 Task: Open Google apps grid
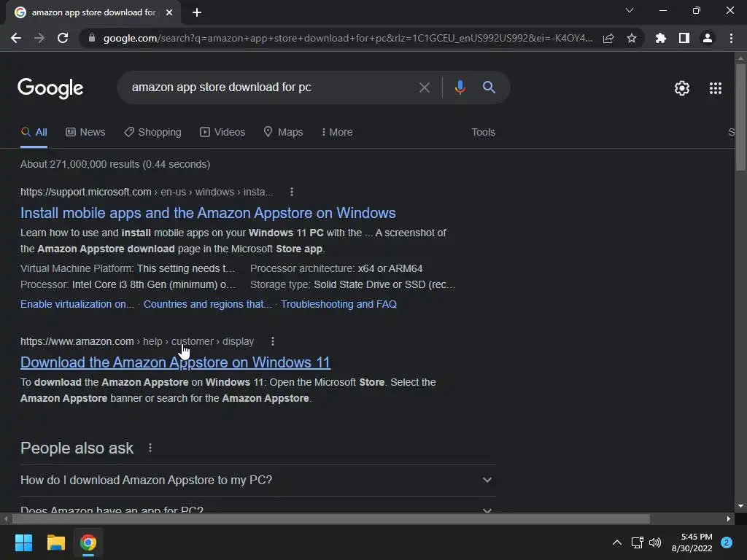(x=716, y=88)
